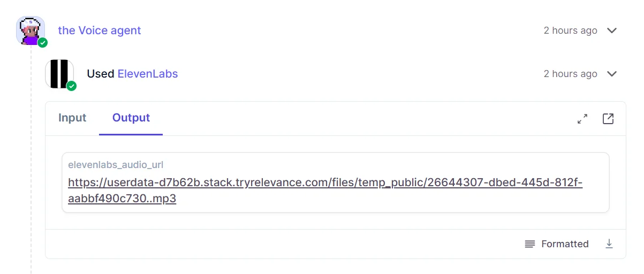Viewport: 644px width, 274px height.
Task: Open the mp3 audio URL link
Action: point(324,183)
